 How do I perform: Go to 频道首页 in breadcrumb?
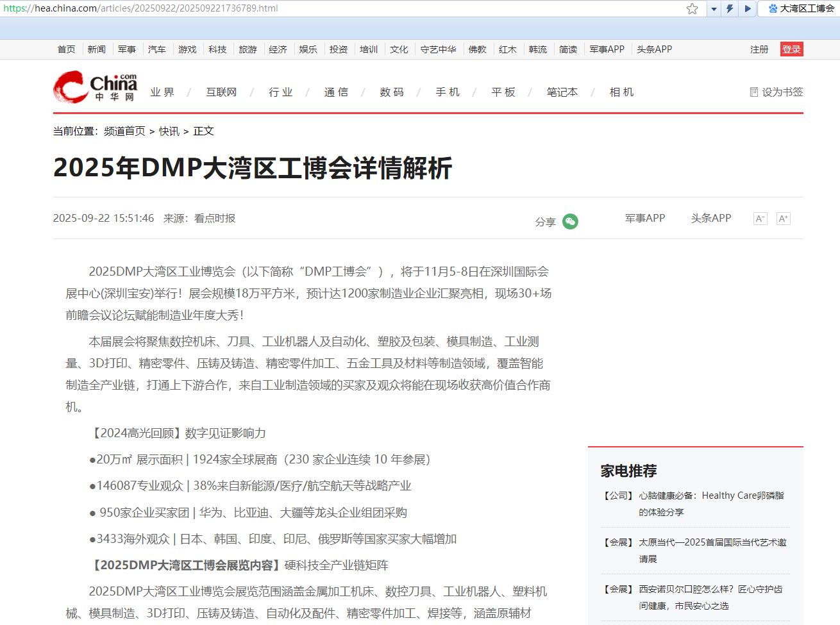124,131
